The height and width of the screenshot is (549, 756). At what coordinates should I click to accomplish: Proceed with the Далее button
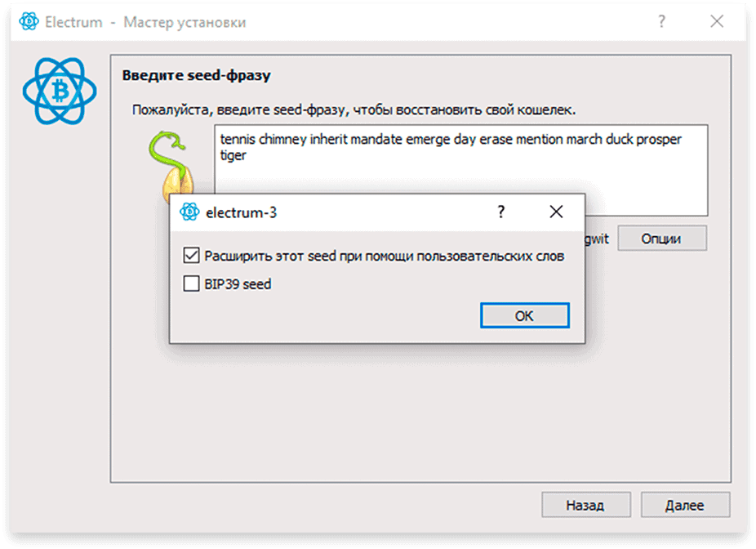[685, 505]
